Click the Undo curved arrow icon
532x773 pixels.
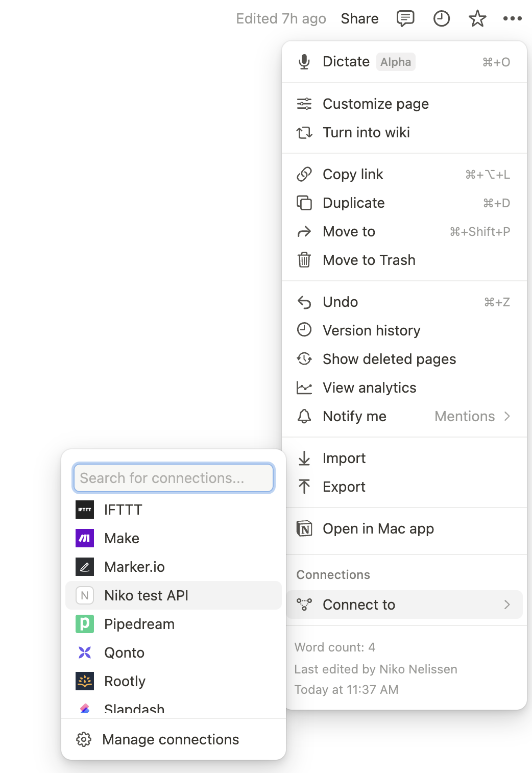tap(304, 302)
